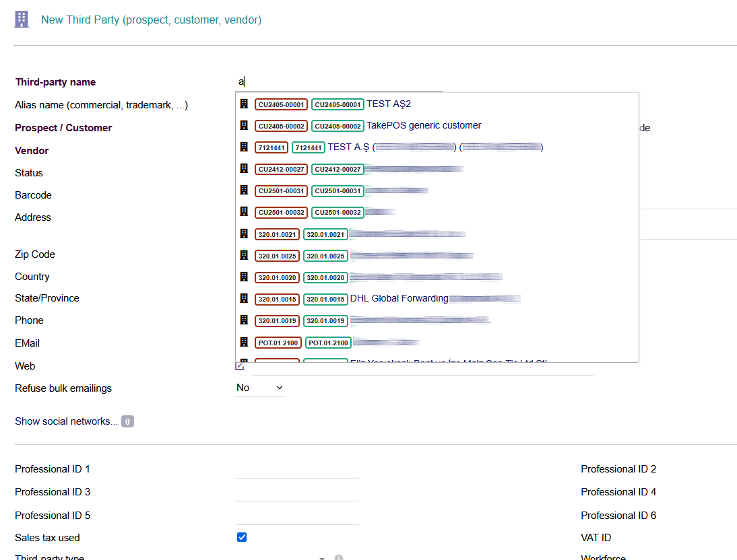Click the building icon beside the 7121441 entry
This screenshot has height=560, width=737.
(x=245, y=147)
